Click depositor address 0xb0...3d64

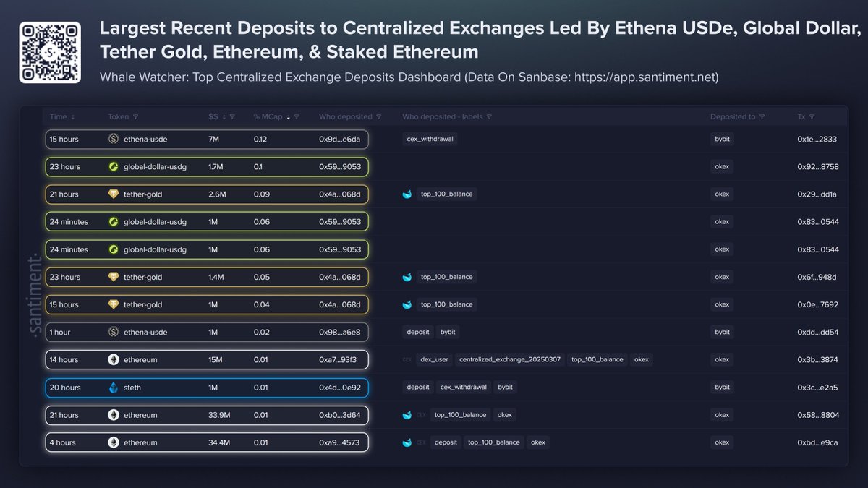coord(339,415)
